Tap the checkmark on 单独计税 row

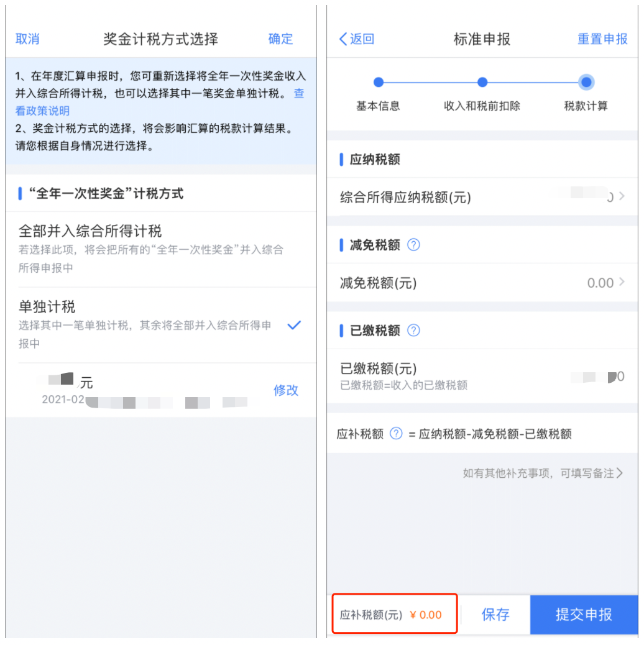point(294,326)
